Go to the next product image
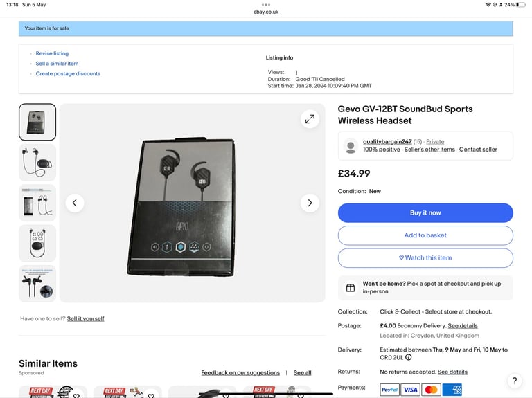 pos(310,203)
